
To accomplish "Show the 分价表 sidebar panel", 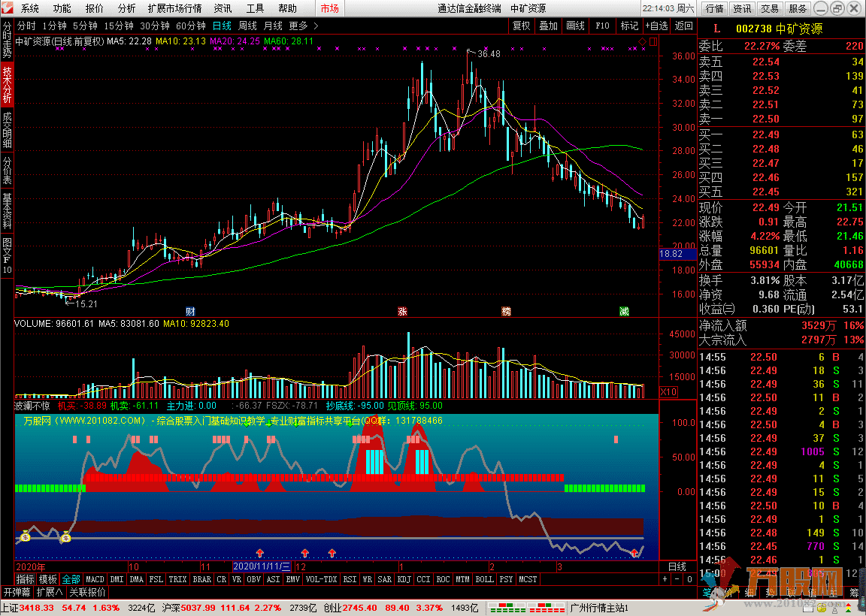I will [7, 170].
